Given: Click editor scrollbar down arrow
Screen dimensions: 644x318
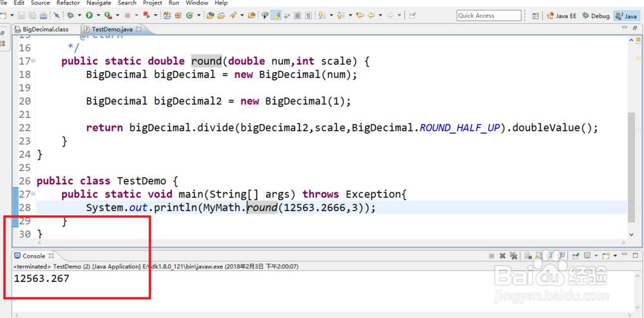Looking at the screenshot, I should (x=633, y=234).
